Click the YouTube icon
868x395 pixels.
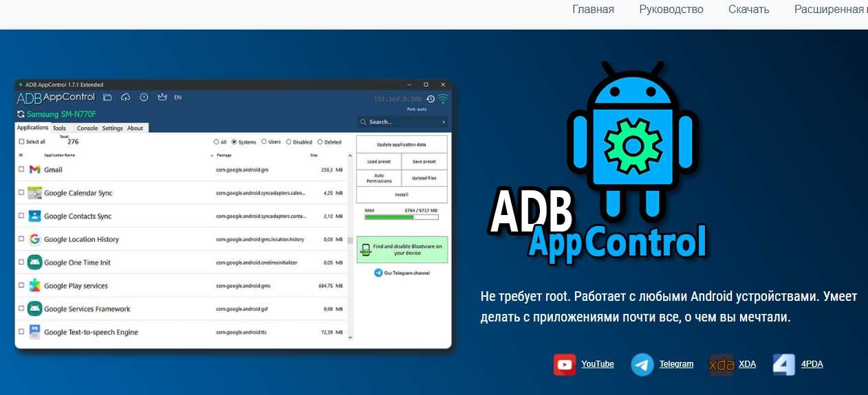pos(565,364)
